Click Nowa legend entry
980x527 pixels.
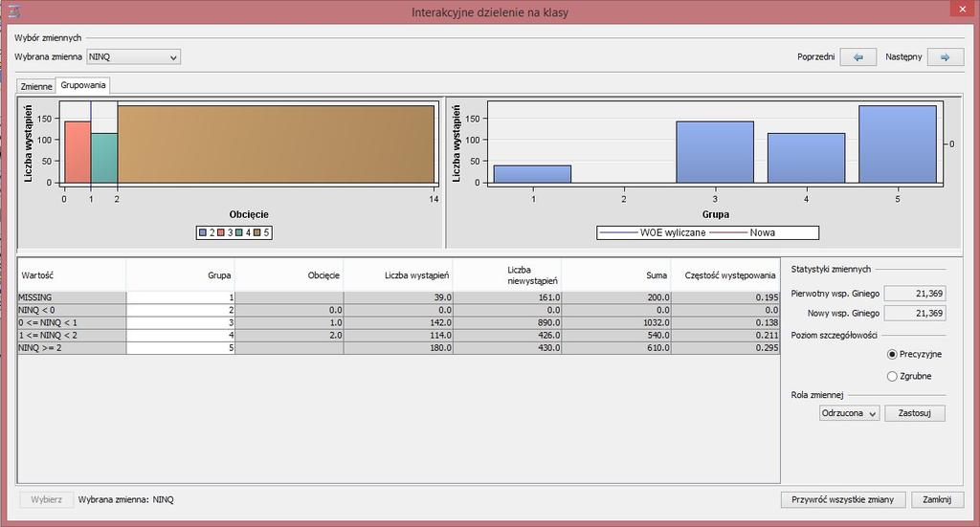click(x=743, y=233)
